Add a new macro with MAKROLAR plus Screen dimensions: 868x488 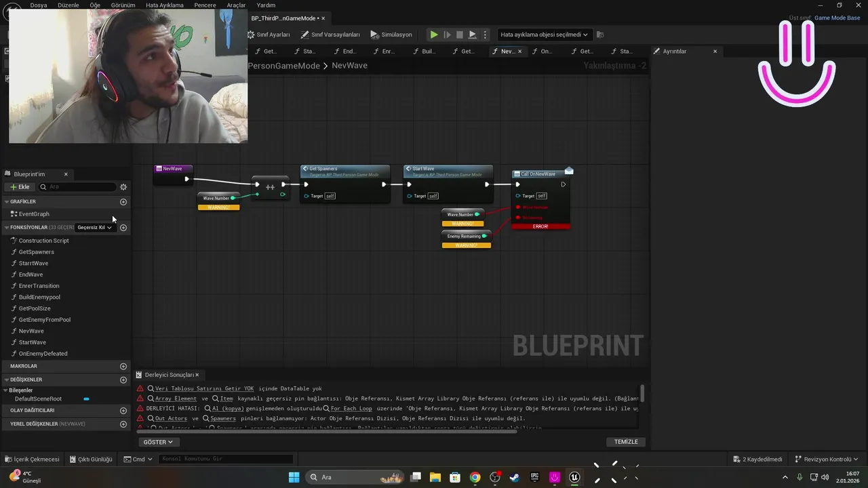click(x=123, y=366)
